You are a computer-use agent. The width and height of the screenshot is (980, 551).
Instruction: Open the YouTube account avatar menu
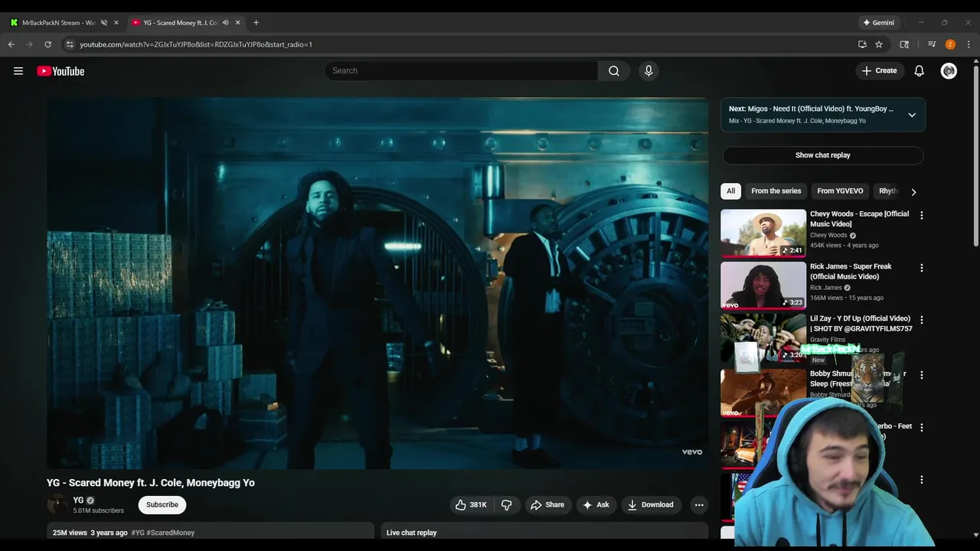click(949, 70)
